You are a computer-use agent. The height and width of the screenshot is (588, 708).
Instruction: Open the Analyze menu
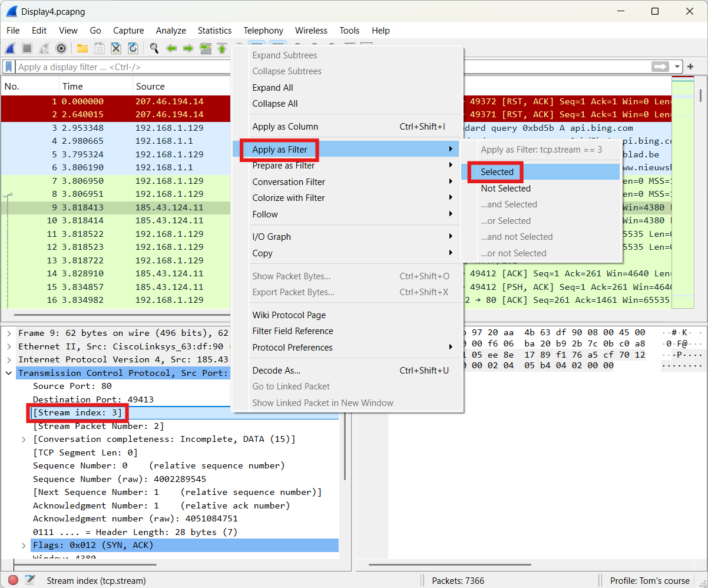point(171,31)
